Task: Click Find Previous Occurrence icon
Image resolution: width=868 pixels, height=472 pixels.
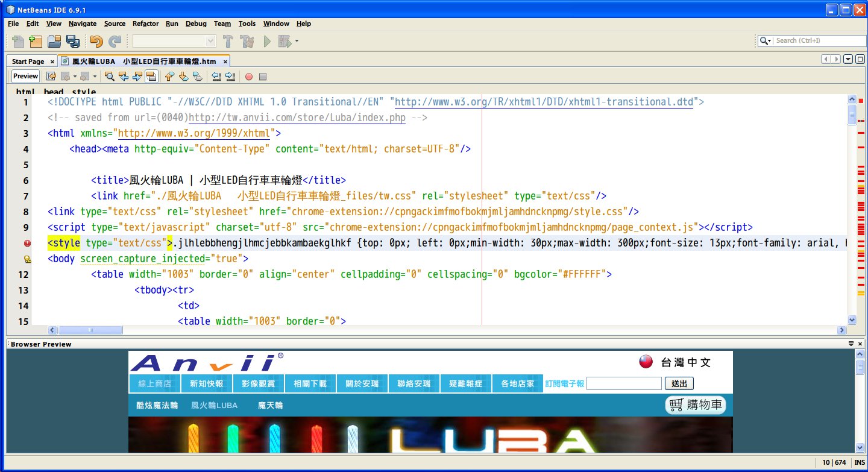Action: click(x=123, y=77)
